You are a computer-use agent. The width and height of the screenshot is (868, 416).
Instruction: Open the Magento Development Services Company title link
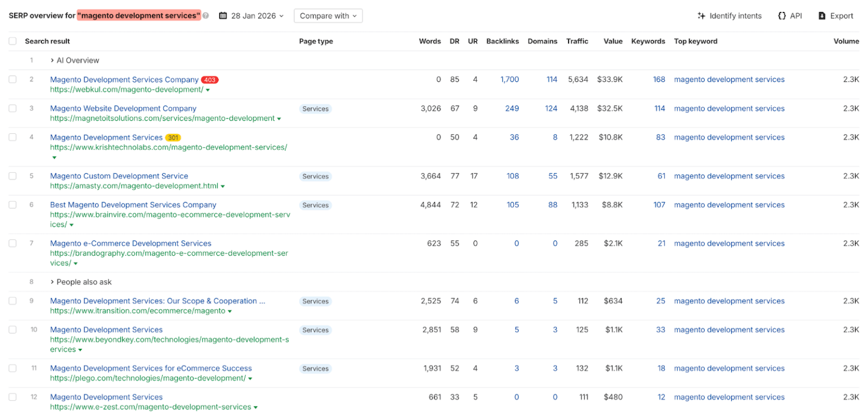124,80
